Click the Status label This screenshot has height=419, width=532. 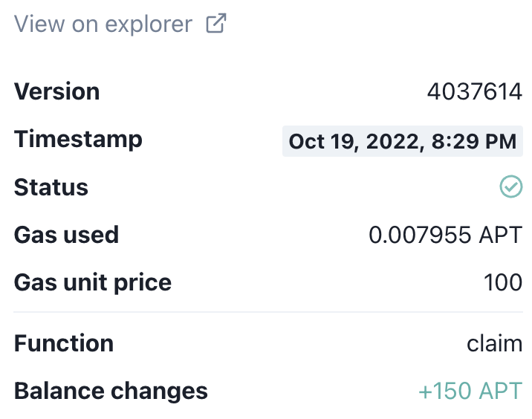tap(51, 187)
